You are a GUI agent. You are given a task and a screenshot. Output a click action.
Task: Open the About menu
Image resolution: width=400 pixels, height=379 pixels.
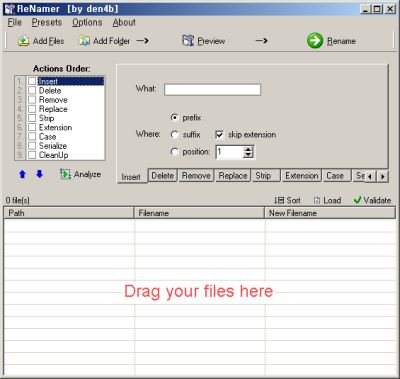point(124,22)
